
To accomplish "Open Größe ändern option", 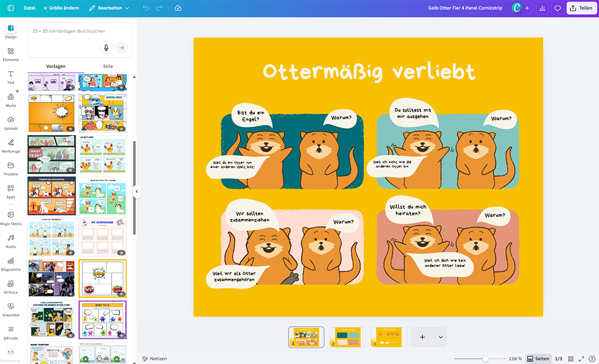I will 61,8.
